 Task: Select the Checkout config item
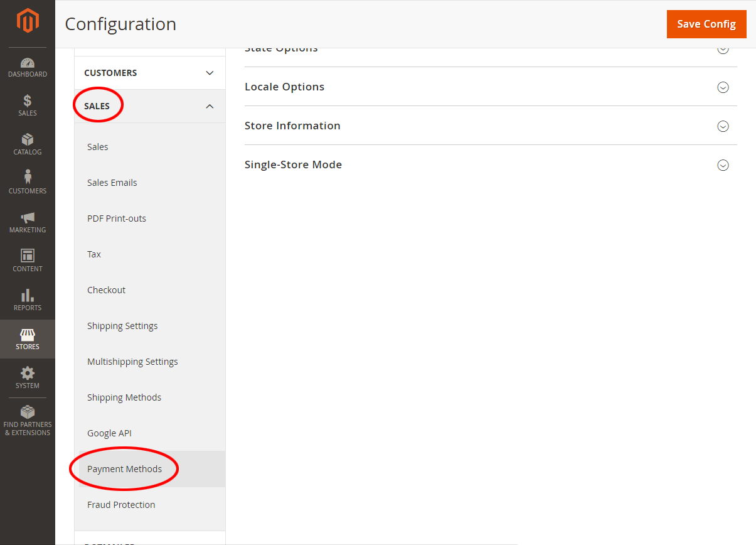click(150, 290)
